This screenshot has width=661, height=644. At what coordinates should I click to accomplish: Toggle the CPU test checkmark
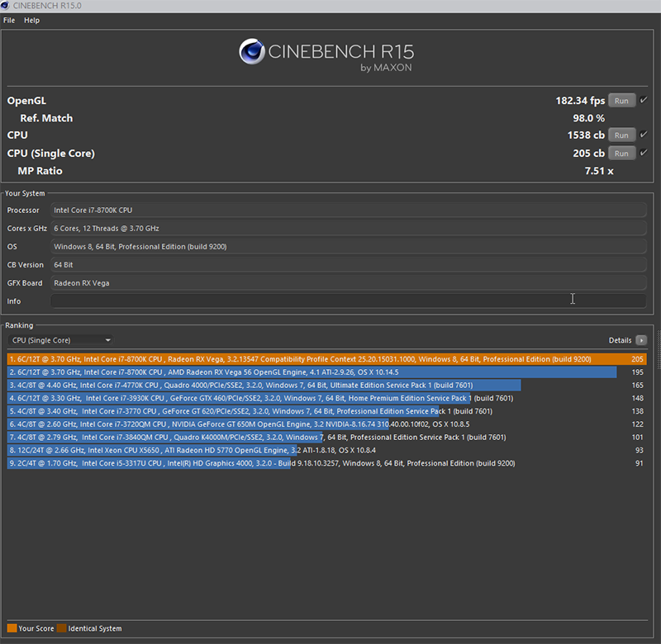[644, 135]
